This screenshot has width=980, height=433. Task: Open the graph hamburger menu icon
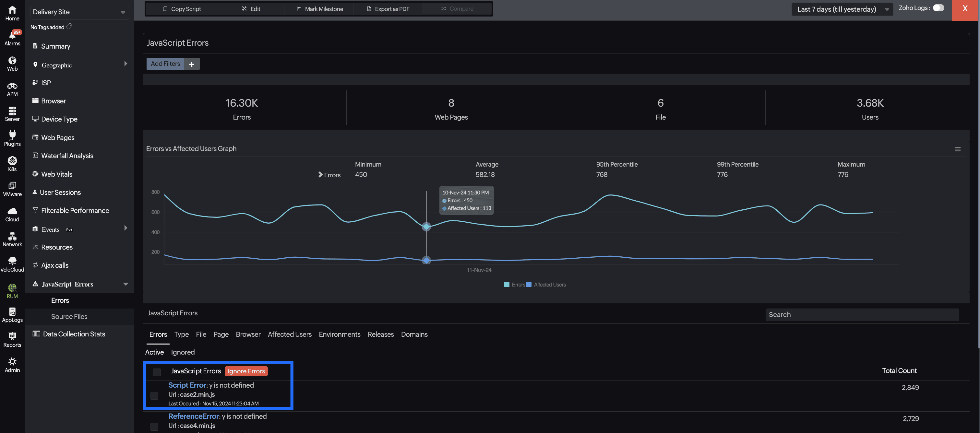[958, 149]
